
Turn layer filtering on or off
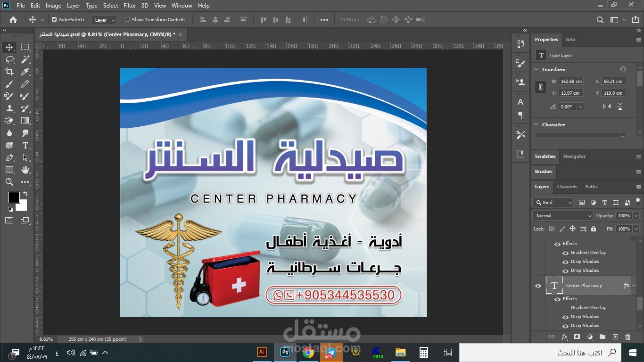638,201
